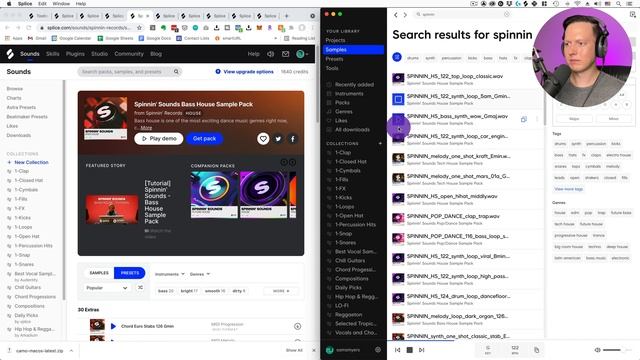The image size is (640, 360).
Task: Share the pack on Twitter
Action: [278, 139]
